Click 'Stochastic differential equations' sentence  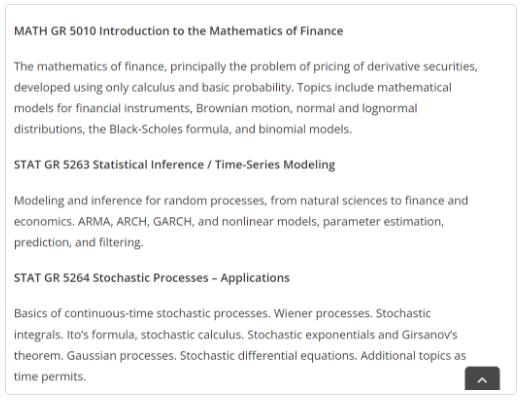coord(268,356)
